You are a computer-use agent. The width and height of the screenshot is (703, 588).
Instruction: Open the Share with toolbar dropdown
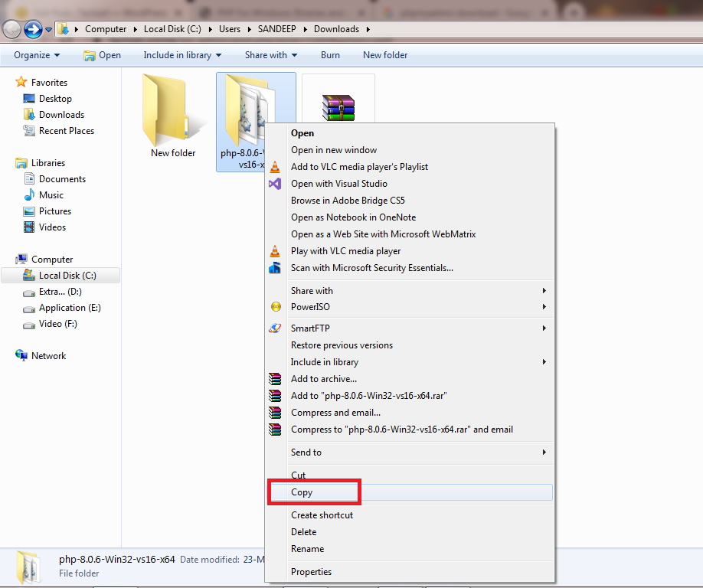pyautogui.click(x=271, y=55)
